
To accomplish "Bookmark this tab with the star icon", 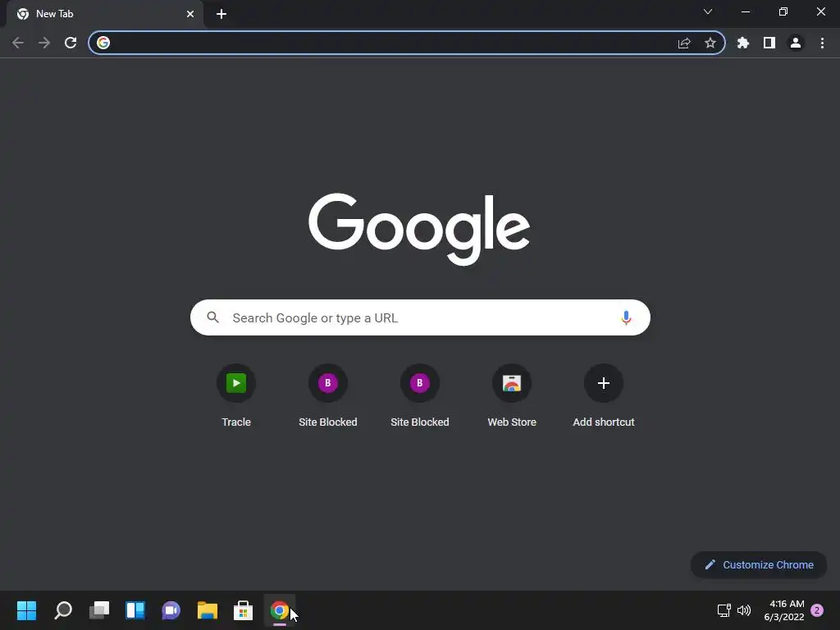I will point(710,43).
